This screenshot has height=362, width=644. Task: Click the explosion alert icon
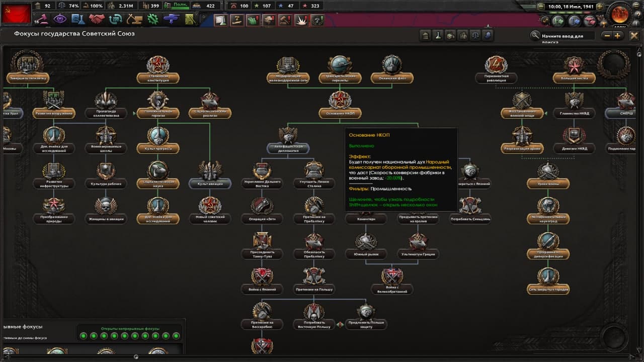301,20
